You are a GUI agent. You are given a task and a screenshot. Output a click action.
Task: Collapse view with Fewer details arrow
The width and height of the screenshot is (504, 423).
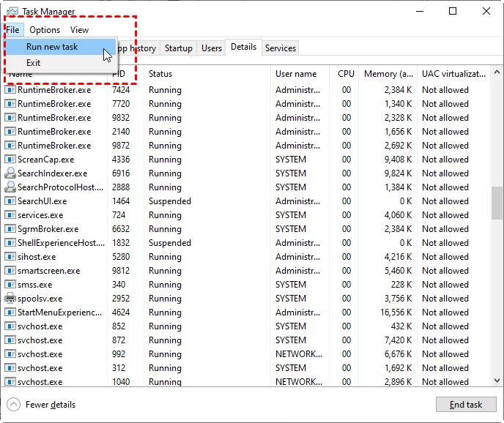point(14,405)
